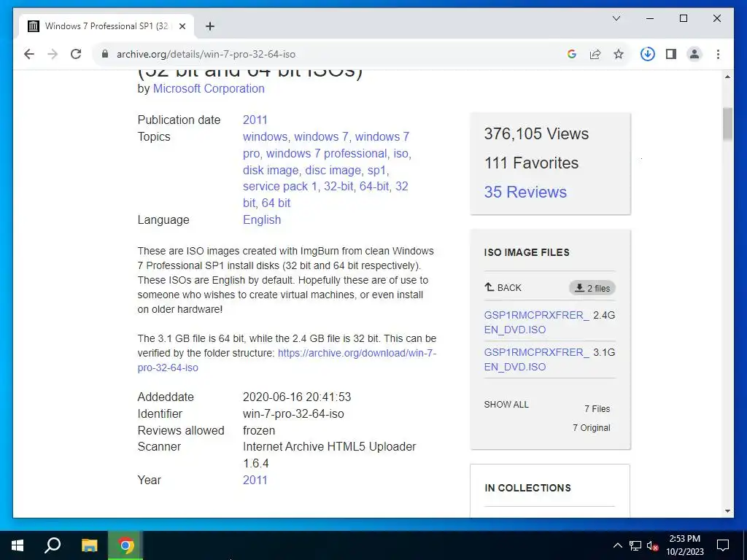Close the Windows 7 Professional SP1 tab
Screen dimensions: 747x560
click(x=182, y=26)
